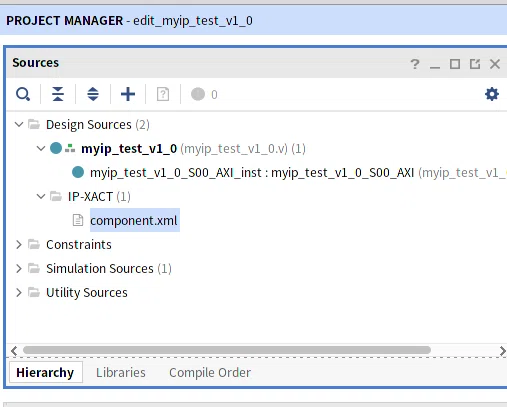Select the IP-XACT folder row
This screenshot has height=407, width=507.
[99, 196]
